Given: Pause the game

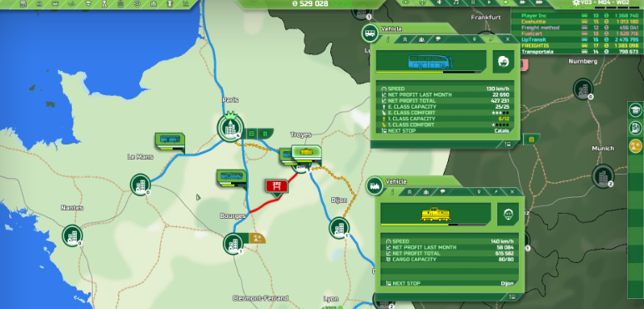Looking at the screenshot, I should click(473, 3).
